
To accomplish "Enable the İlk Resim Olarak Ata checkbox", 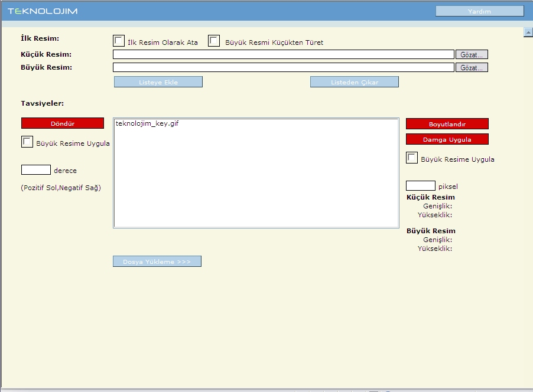I will pyautogui.click(x=119, y=41).
